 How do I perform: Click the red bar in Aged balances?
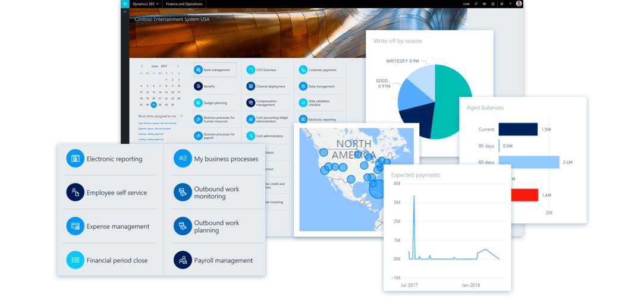[524, 195]
